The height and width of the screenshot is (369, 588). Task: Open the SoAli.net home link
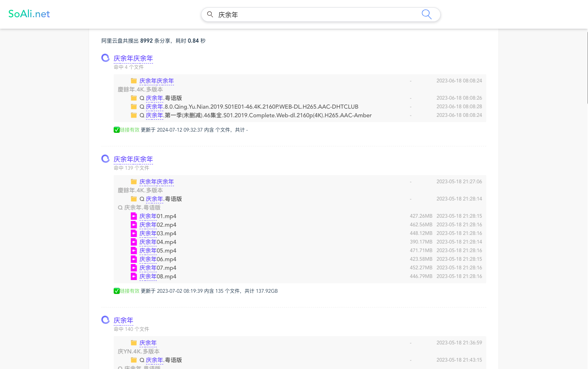(x=29, y=14)
